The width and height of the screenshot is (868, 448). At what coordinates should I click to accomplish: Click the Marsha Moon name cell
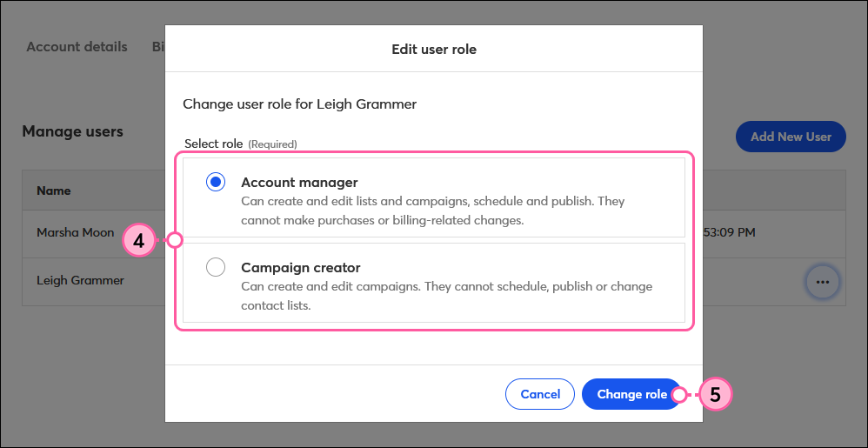(76, 232)
